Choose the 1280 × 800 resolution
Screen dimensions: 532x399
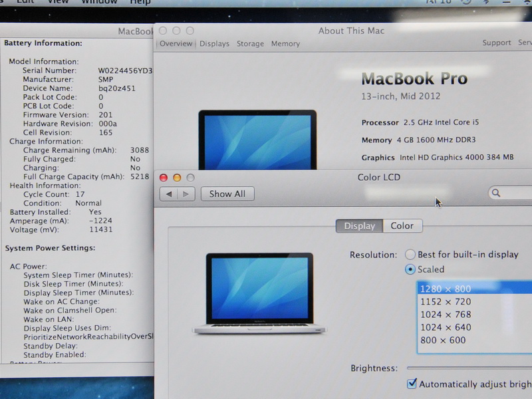(475, 289)
